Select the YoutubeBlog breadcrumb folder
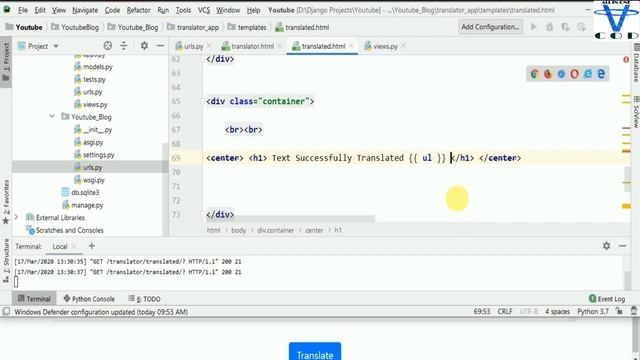This screenshot has width=640, height=360. pyautogui.click(x=75, y=27)
